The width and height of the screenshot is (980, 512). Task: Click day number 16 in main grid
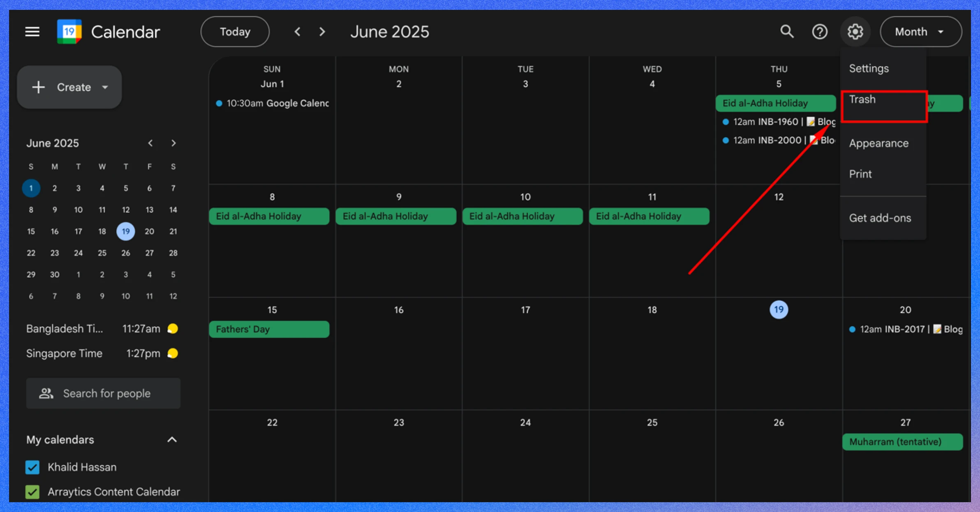tap(399, 310)
